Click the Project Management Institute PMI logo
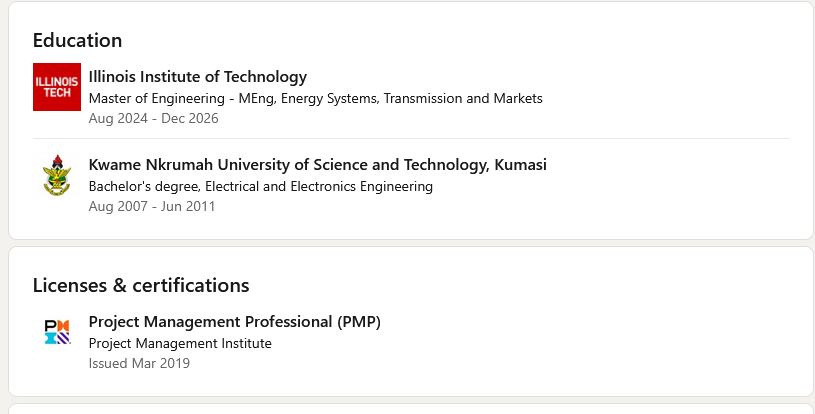This screenshot has width=815, height=414. click(56, 332)
